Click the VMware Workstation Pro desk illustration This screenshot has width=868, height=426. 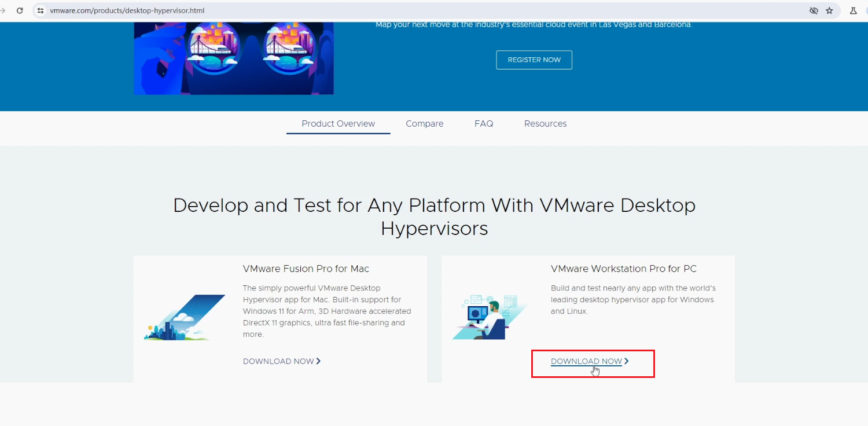coord(490,317)
